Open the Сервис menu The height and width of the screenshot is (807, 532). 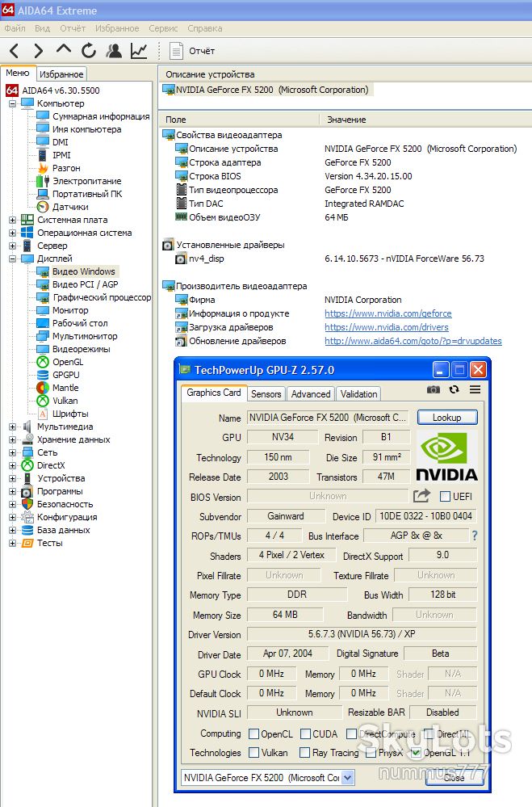tap(163, 28)
